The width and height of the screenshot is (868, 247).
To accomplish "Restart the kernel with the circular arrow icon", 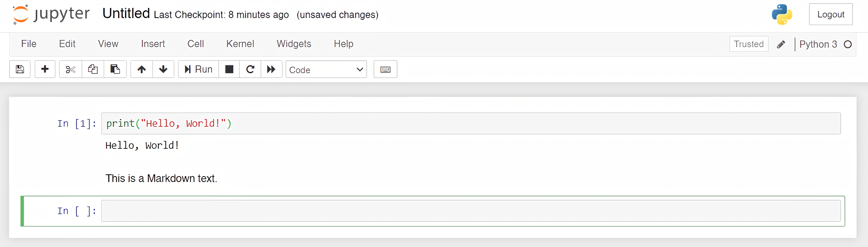I will (250, 69).
